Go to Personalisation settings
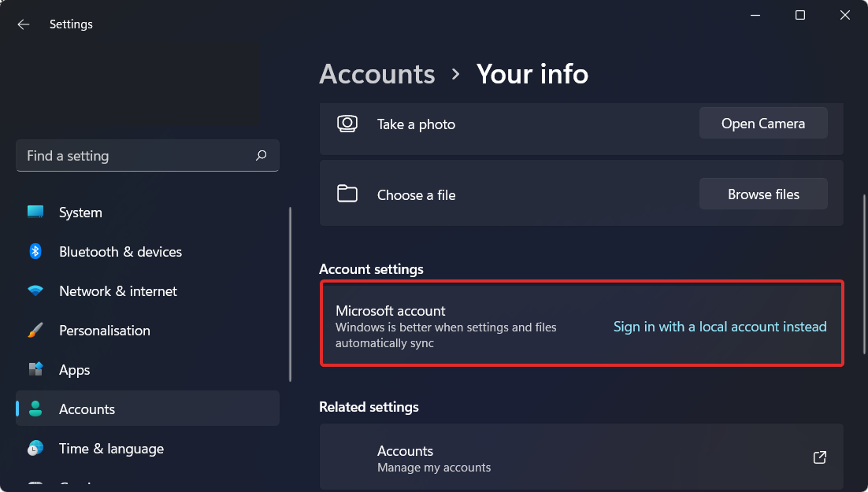The image size is (868, 492). click(x=147, y=331)
